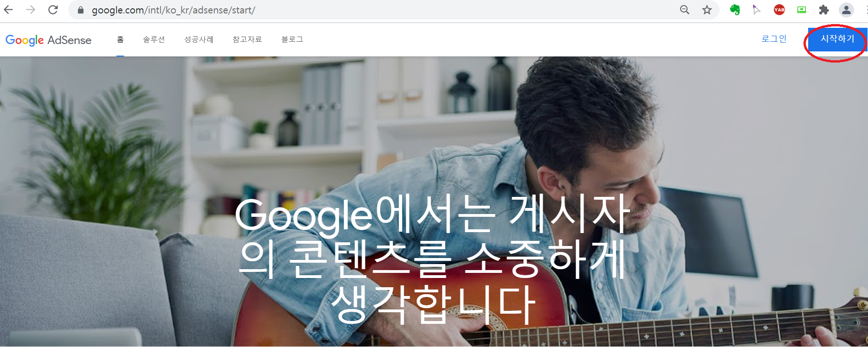This screenshot has height=347, width=868.
Task: Click the green N screen extension icon
Action: pos(802,10)
